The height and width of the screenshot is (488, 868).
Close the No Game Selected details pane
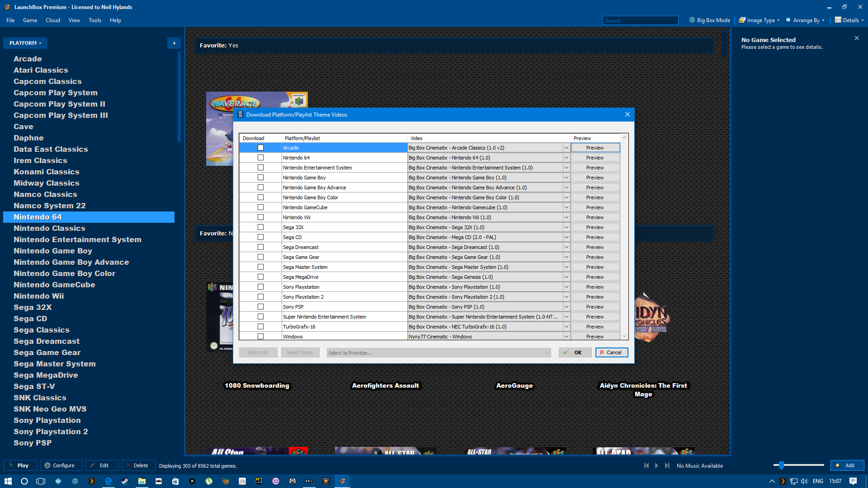coord(857,38)
